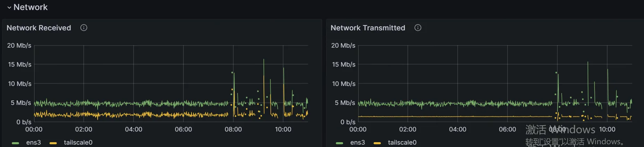This screenshot has width=644, height=147.
Task: Click the Network row title
Action: (x=30, y=7)
